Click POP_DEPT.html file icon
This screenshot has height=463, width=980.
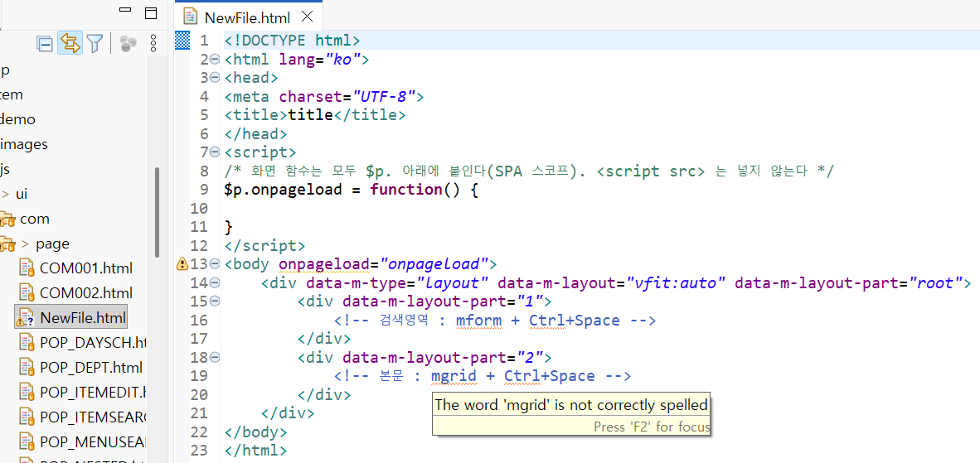(x=27, y=368)
